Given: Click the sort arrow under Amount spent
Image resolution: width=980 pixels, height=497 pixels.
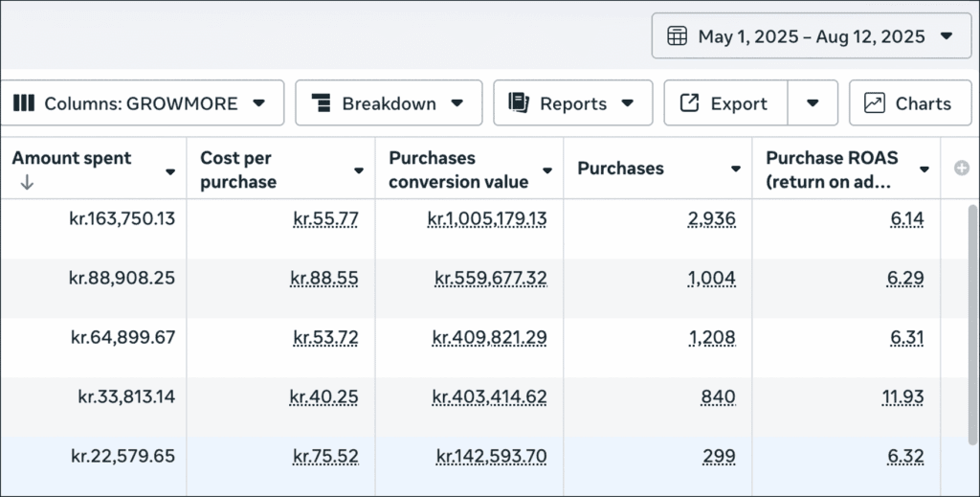Looking at the screenshot, I should tap(26, 183).
